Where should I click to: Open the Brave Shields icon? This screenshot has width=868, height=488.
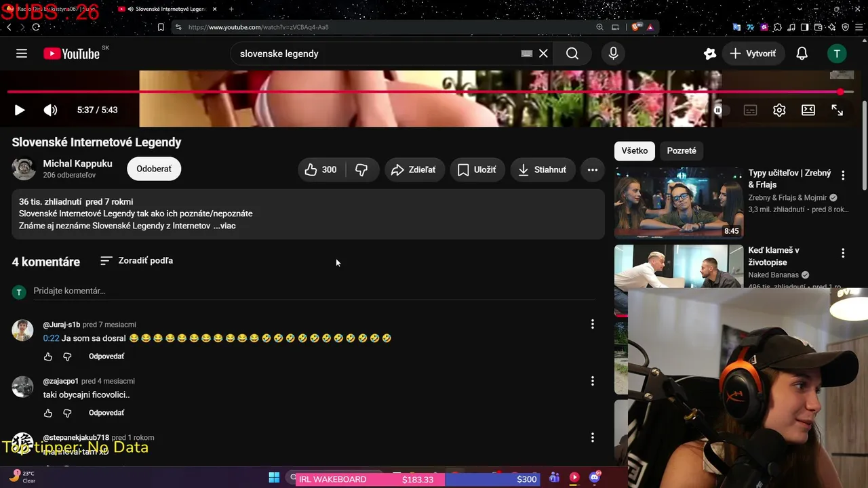click(x=636, y=27)
